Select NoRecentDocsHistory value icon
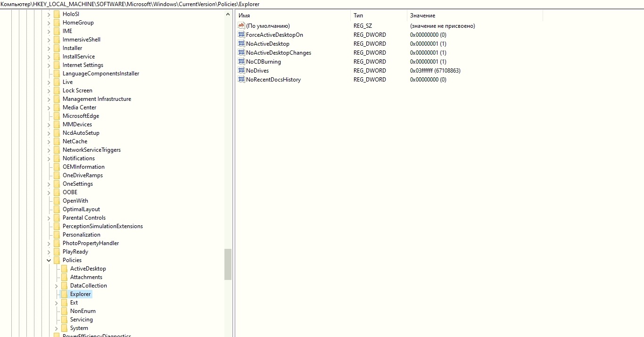Screen dimensions: 644x337 point(241,80)
